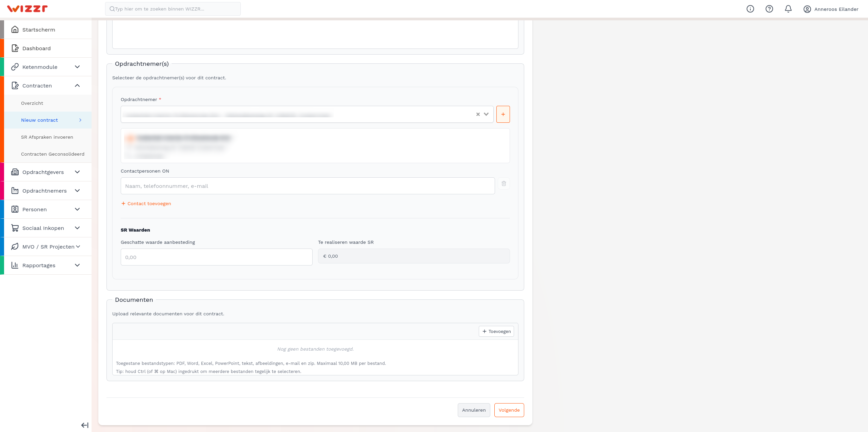868x432 pixels.
Task: Click the Toevoegen documents button
Action: coord(496,331)
